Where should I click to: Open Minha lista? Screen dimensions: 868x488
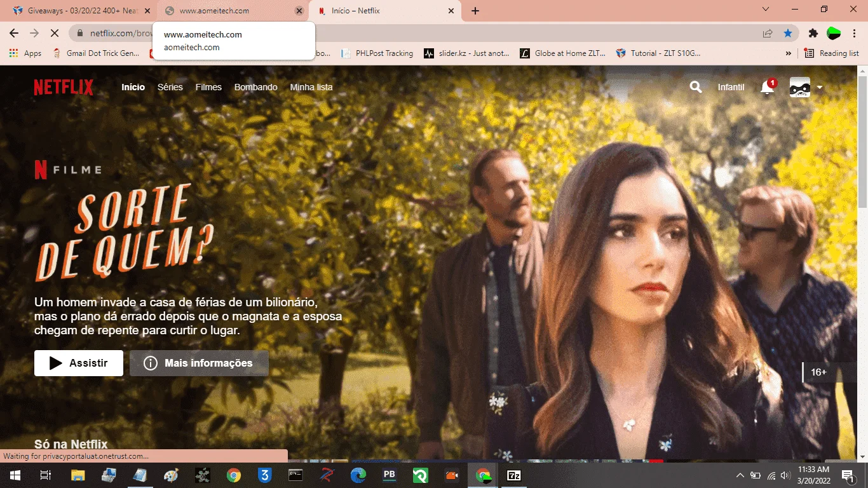(311, 87)
